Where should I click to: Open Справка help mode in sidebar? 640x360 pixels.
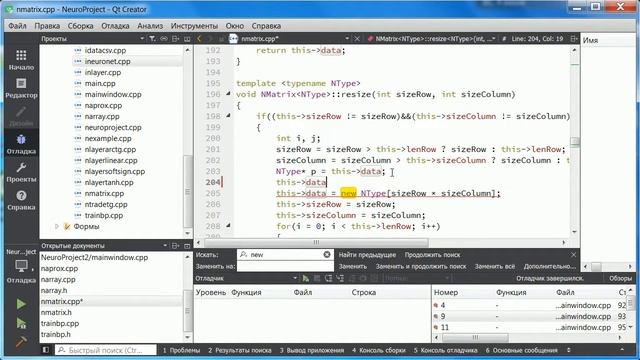(21, 200)
